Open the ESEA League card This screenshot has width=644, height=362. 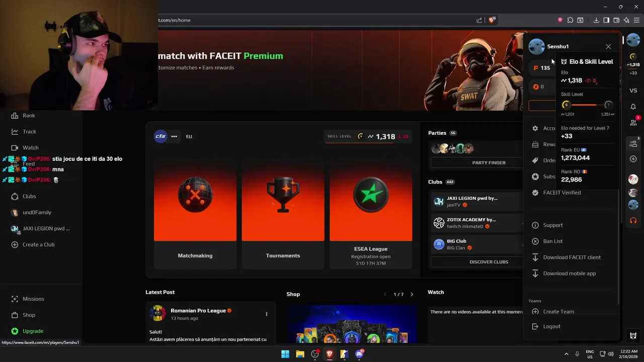pos(371,215)
